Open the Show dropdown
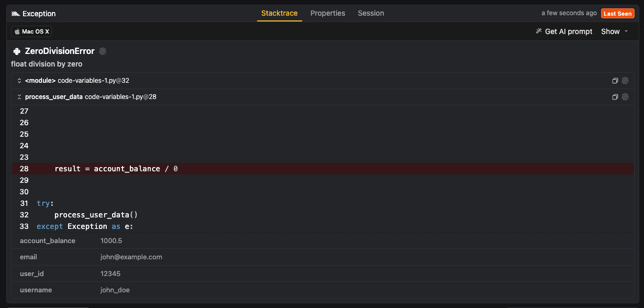 613,31
